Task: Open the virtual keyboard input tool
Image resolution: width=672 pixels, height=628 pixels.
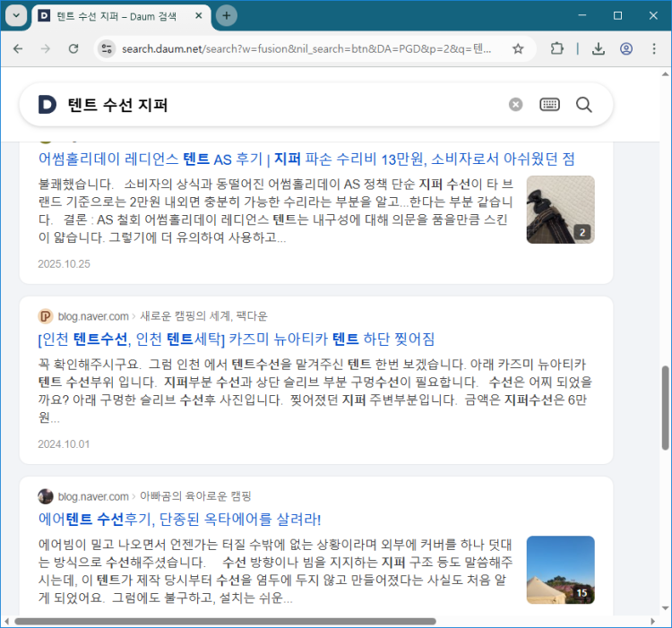Action: 549,105
